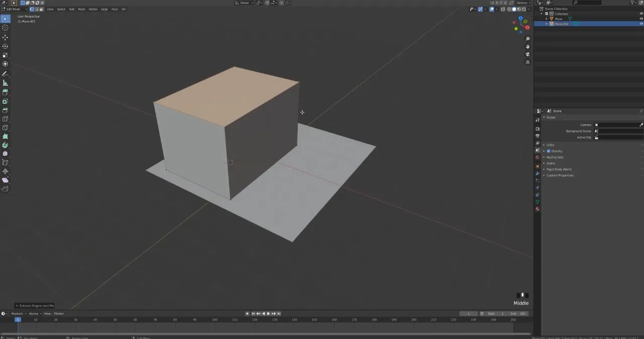The image size is (644, 339).
Task: Switch to solid viewport shading
Action: [x=514, y=9]
